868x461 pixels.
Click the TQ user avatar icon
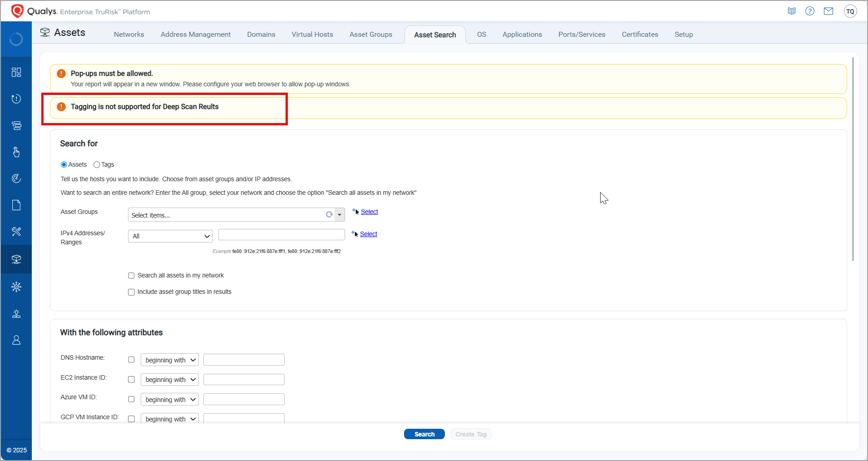pos(850,11)
